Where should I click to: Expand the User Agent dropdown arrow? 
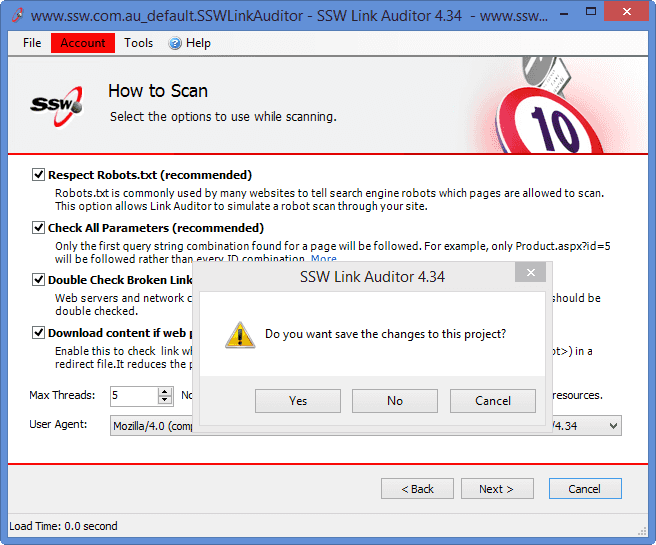click(613, 425)
